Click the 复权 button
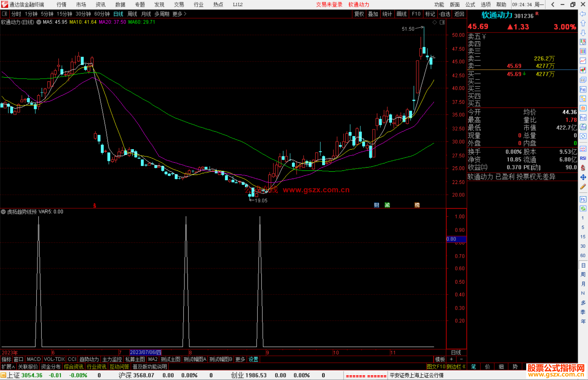Image resolution: width=588 pixels, height=380 pixels. pyautogui.click(x=359, y=14)
